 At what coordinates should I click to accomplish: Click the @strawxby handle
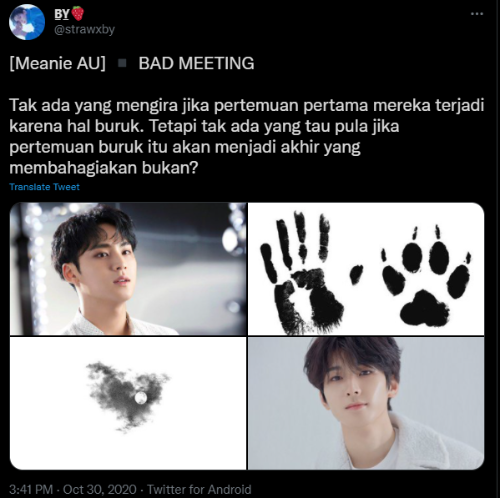[x=84, y=30]
